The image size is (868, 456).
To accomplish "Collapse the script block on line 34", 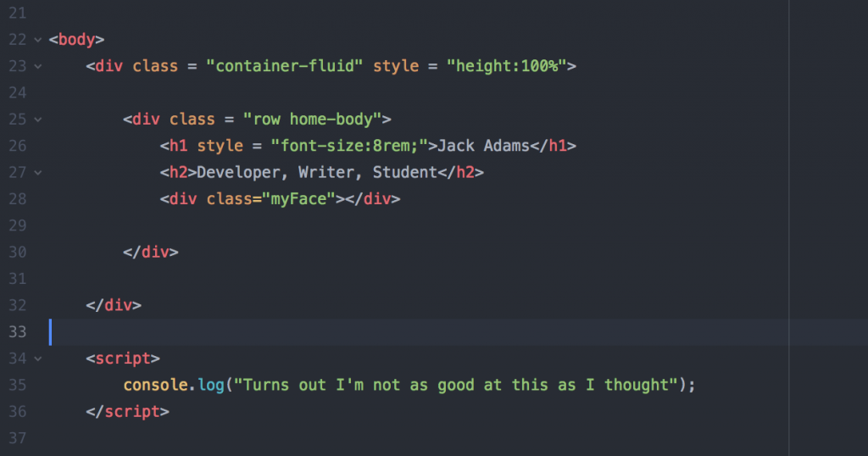I will (x=37, y=359).
